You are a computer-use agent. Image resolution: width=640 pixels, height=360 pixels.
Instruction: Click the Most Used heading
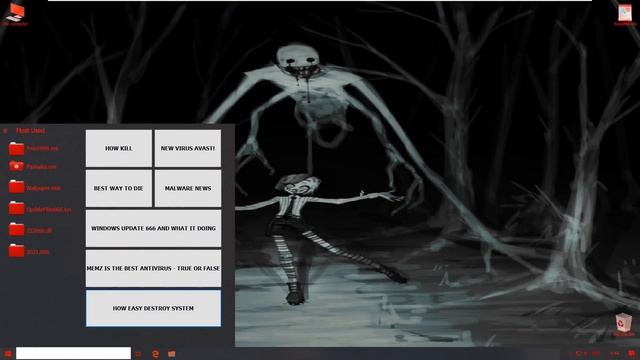31,131
